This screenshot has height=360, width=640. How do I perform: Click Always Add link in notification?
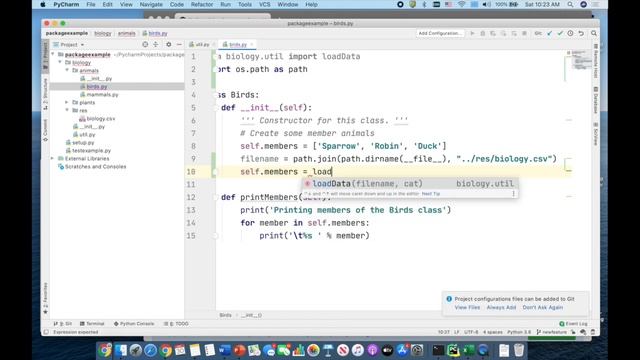click(x=501, y=308)
